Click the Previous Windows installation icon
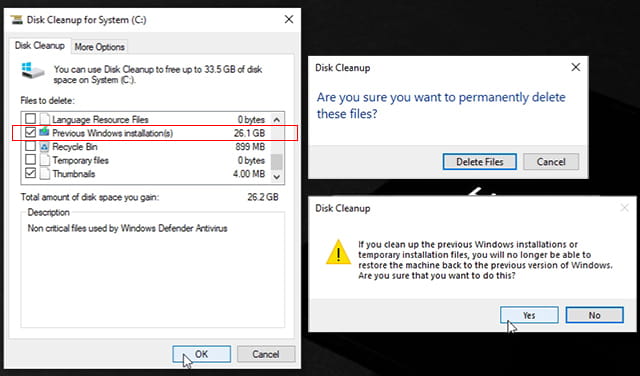 [44, 132]
